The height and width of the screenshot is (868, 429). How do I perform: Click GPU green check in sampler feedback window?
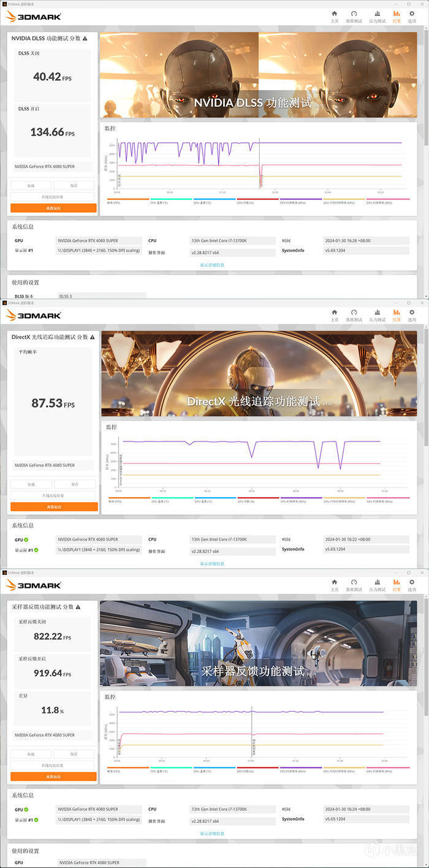[x=27, y=809]
